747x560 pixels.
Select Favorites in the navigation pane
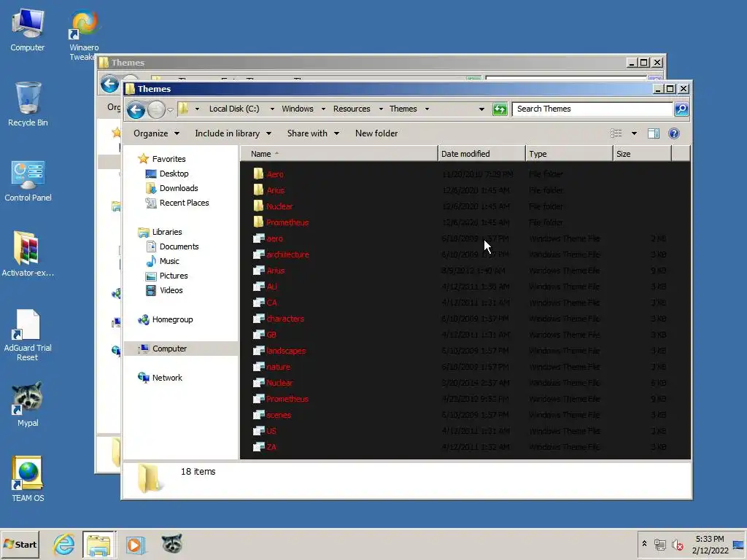[161, 159]
